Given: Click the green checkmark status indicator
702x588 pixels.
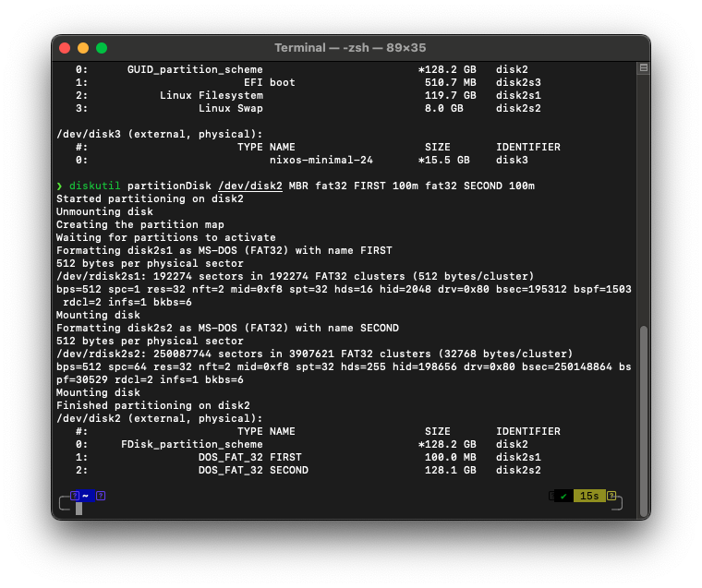Looking at the screenshot, I should tap(563, 496).
